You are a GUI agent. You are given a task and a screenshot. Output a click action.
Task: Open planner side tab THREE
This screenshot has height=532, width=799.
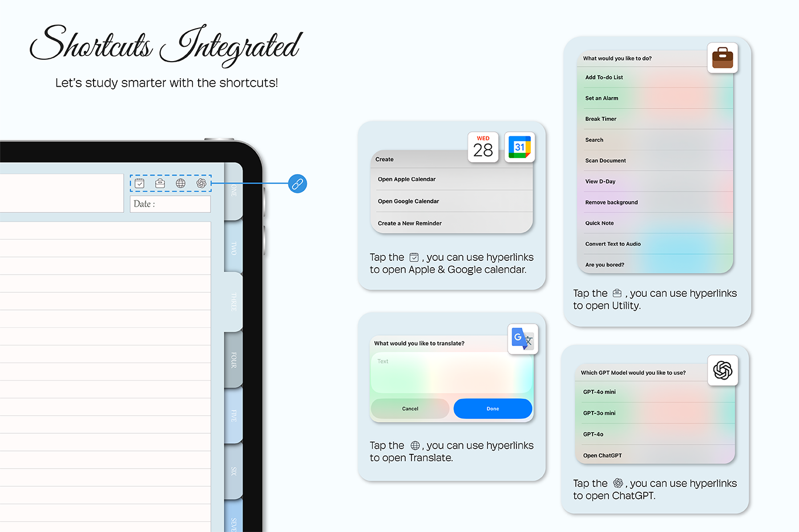[x=233, y=302]
